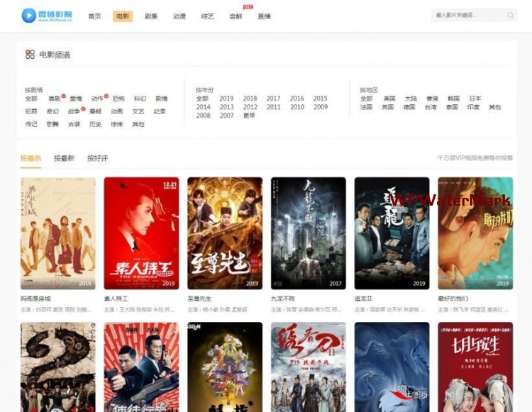Screen dimensions: 532x412
Task: Filter genre by 悬疑
Action: point(95,111)
